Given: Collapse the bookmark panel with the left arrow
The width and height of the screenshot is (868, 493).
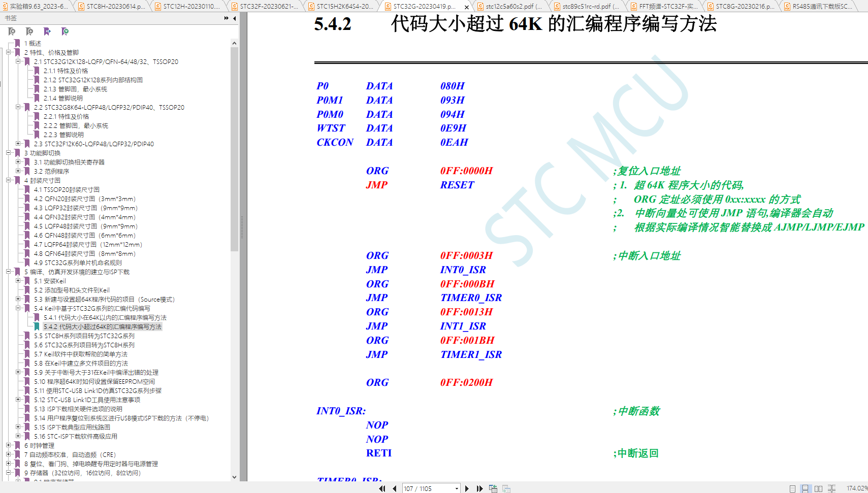Looking at the screenshot, I should pyautogui.click(x=235, y=18).
